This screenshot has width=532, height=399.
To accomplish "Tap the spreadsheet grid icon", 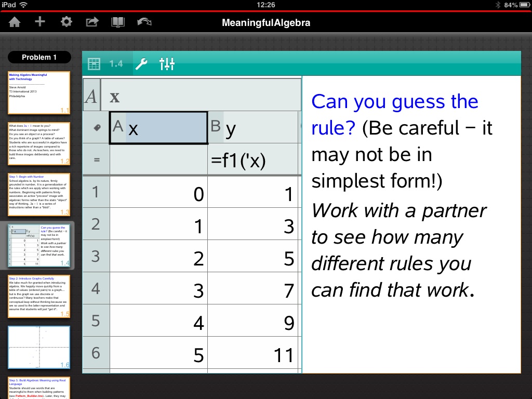I will click(x=94, y=64).
